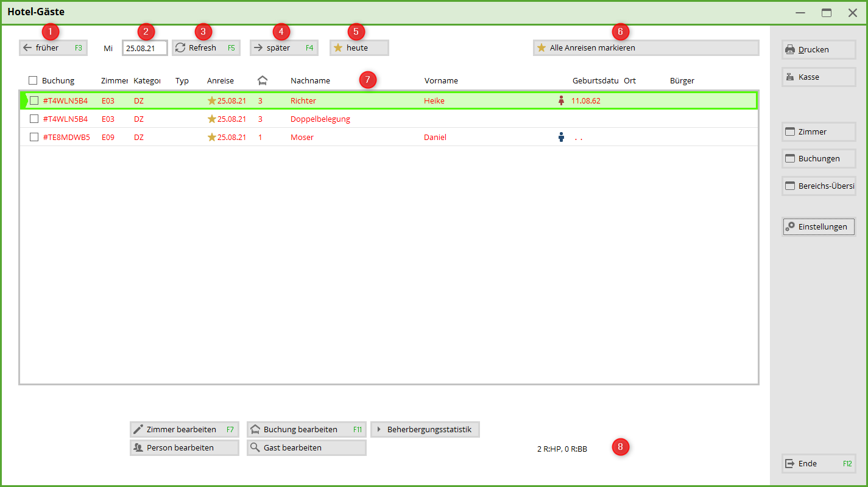Sort by the Nachname column header
This screenshot has width=868, height=487.
[310, 80]
